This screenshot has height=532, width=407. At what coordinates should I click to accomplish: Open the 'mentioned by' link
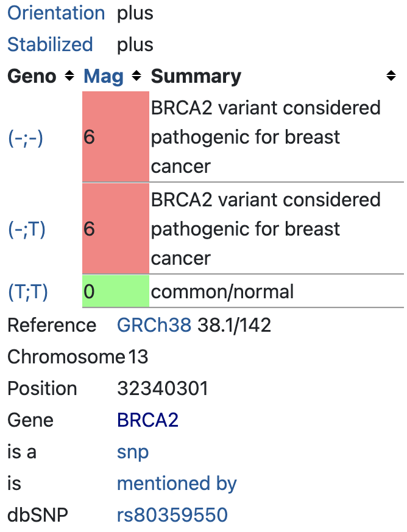pos(177,483)
